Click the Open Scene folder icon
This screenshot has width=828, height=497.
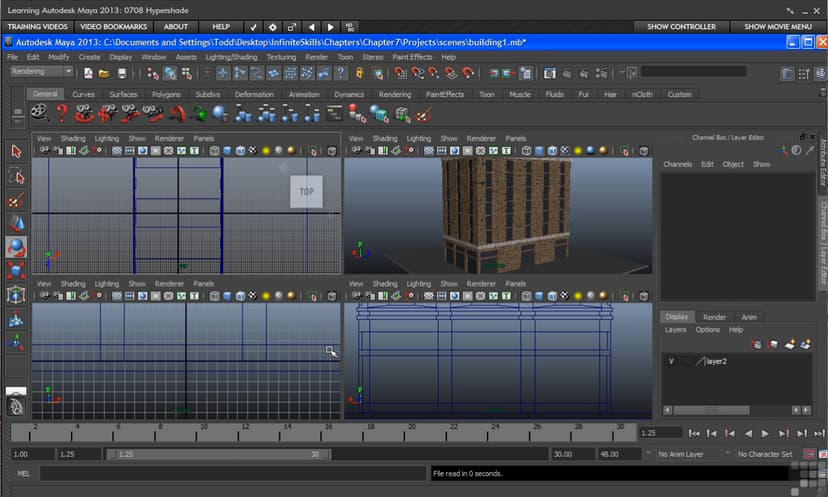pos(104,73)
